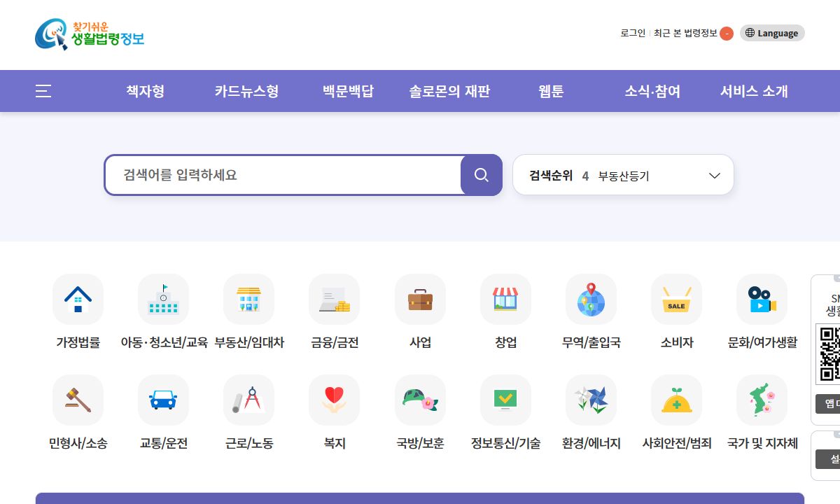
Task: Click the 부동산등기 ranked search term
Action: tap(624, 176)
